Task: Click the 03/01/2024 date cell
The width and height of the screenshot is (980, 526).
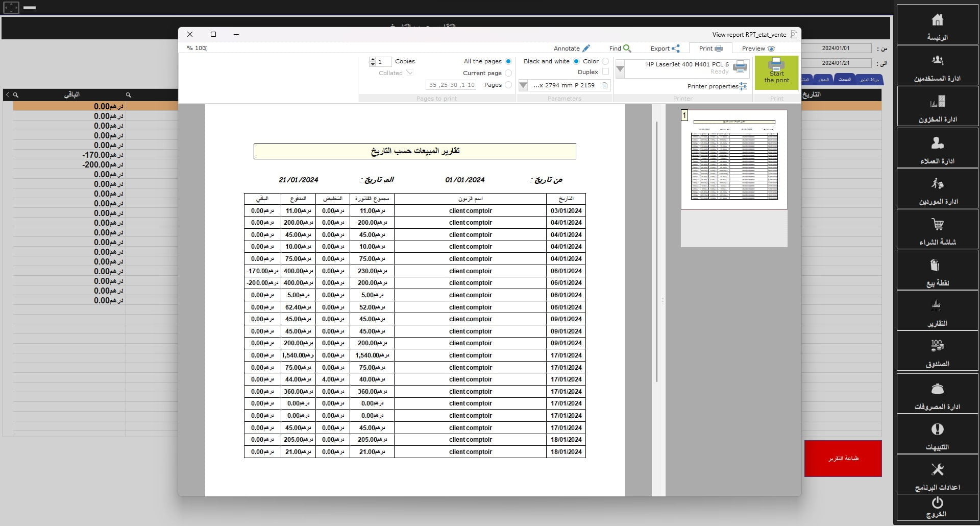Action: pos(566,210)
